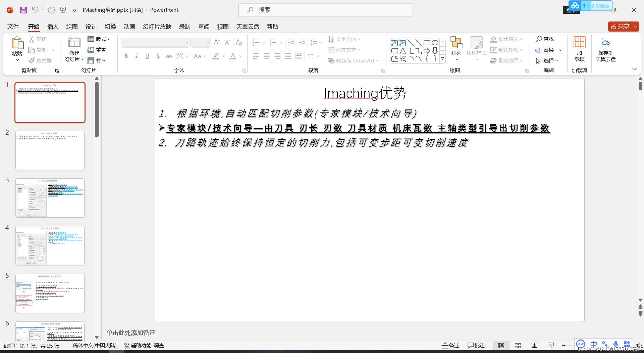Click the Find search button
644x353 pixels.
pos(545,39)
